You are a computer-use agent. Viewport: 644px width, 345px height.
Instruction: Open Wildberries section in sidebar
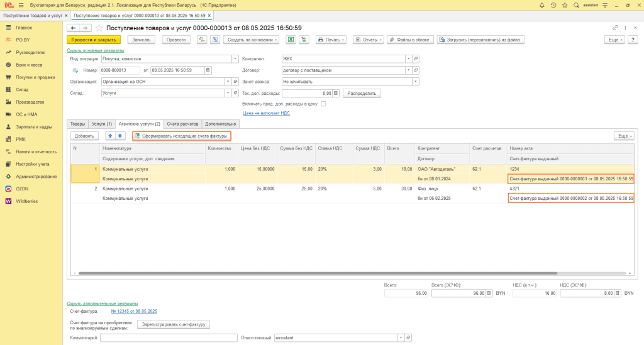pyautogui.click(x=26, y=202)
